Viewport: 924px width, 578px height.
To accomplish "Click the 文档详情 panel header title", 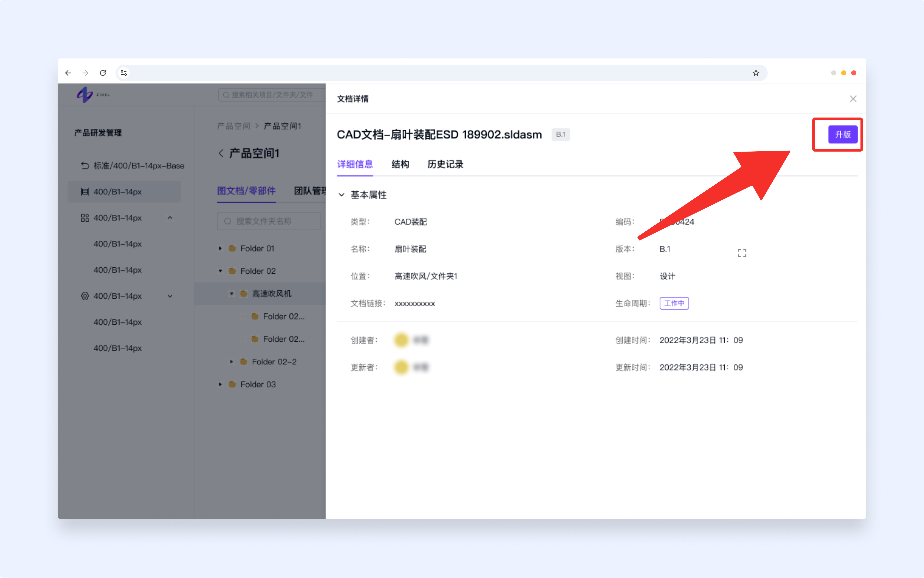I will coord(353,99).
